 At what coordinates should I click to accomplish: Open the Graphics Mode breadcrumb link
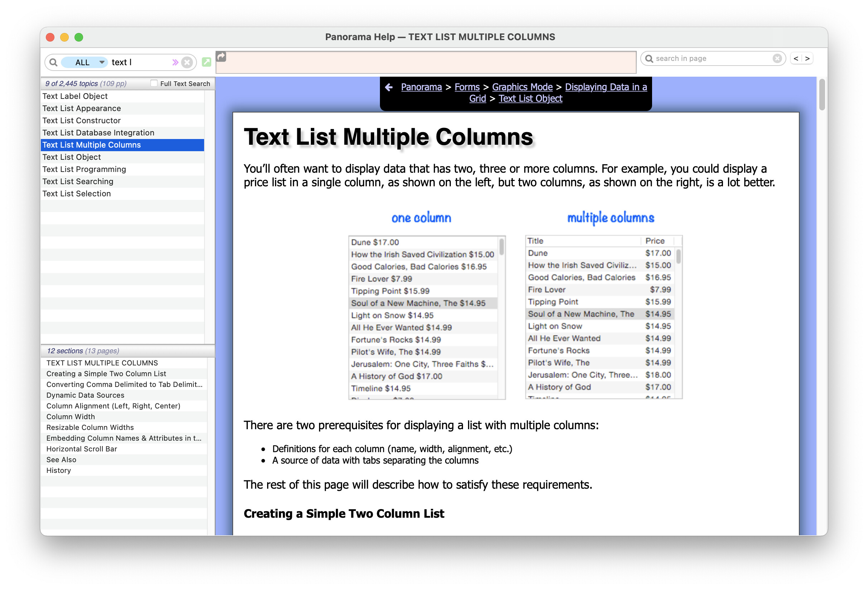[x=522, y=87]
